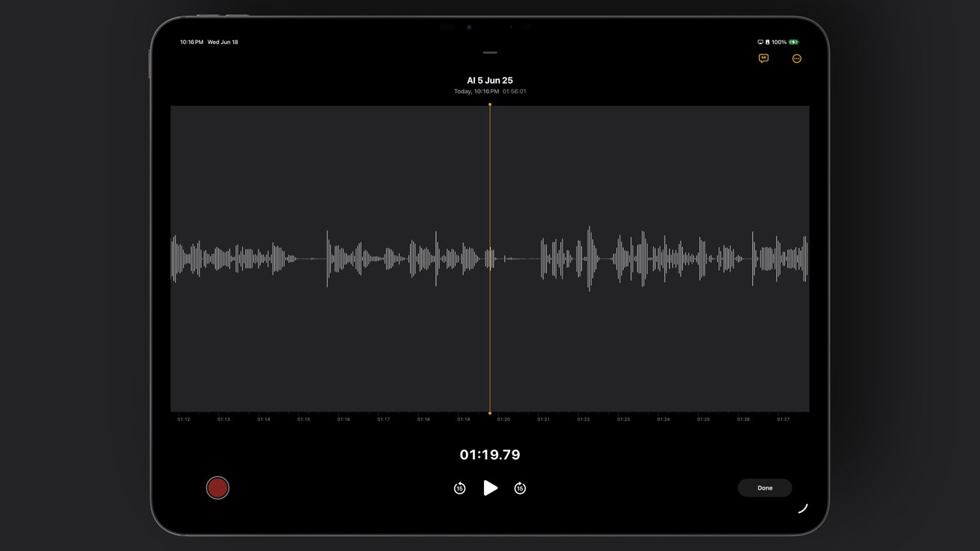980x551 pixels.
Task: Tap the battery icon in status bar
Action: click(x=794, y=42)
